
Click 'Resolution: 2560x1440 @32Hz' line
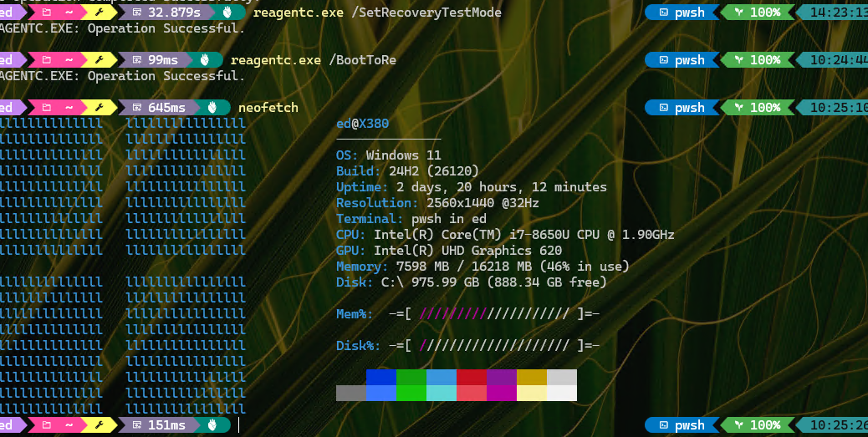(x=437, y=203)
